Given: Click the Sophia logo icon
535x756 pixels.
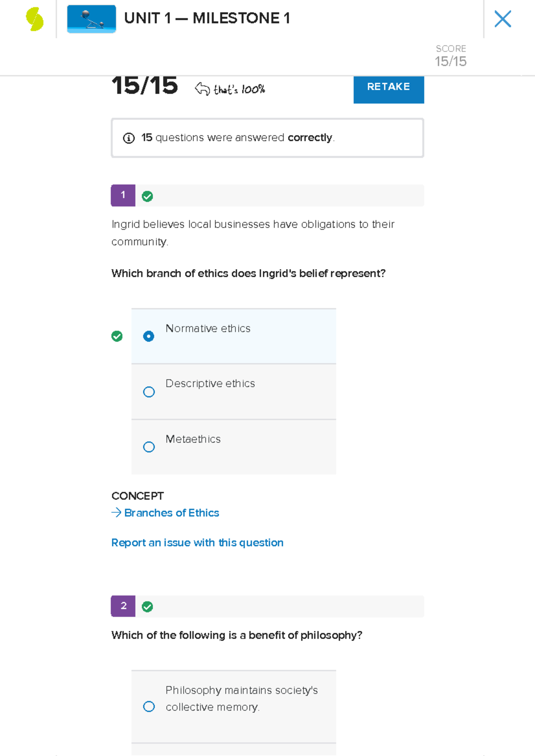Looking at the screenshot, I should point(33,18).
